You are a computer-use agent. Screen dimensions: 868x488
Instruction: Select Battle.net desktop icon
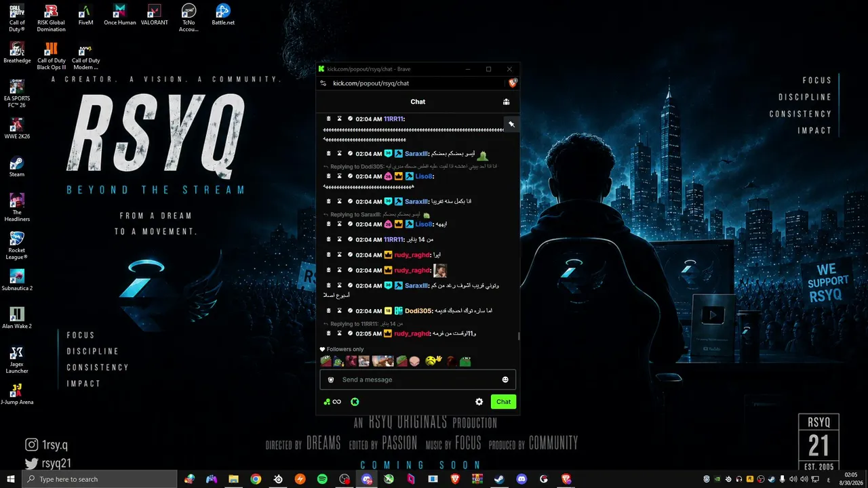coord(223,15)
